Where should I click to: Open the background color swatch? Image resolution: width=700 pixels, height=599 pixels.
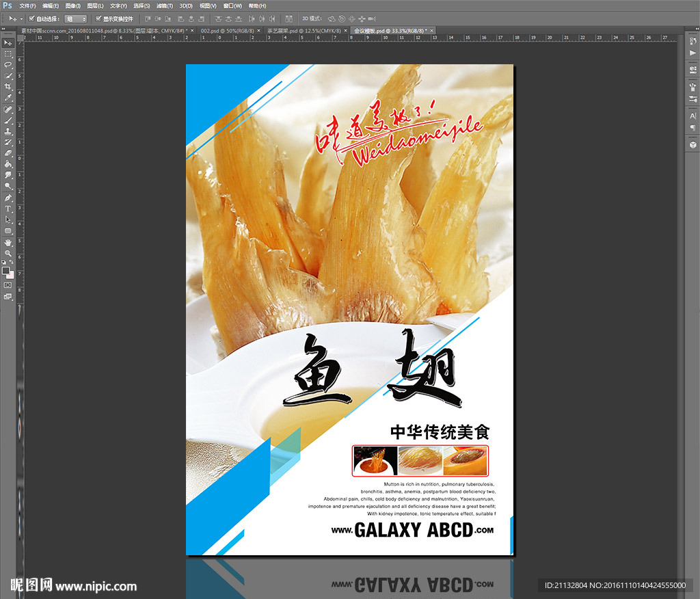[x=11, y=275]
